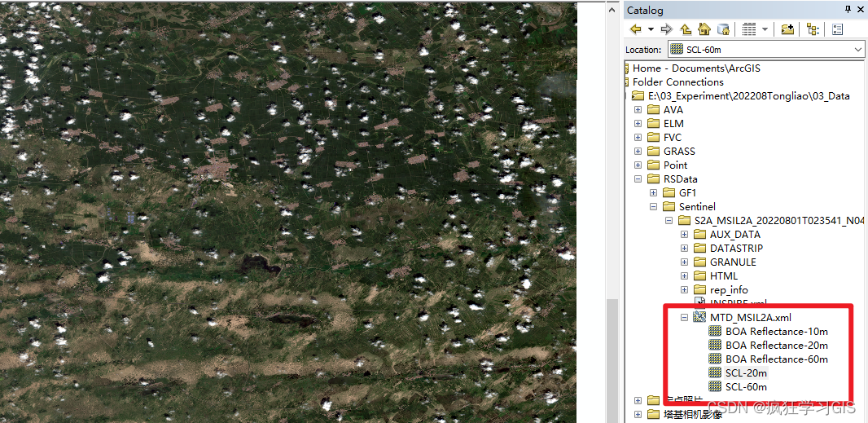Select the GF1 folder label
868x423 pixels.
coord(687,193)
